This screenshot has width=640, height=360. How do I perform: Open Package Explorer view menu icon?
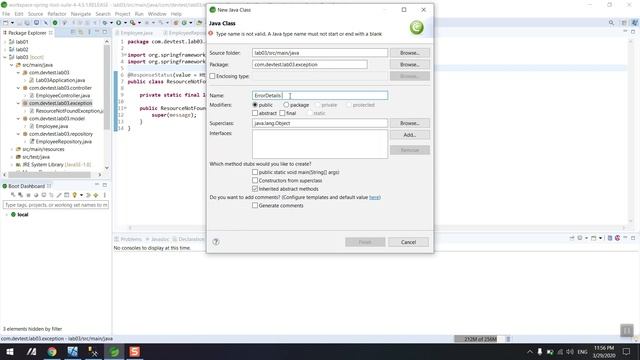coord(89,32)
